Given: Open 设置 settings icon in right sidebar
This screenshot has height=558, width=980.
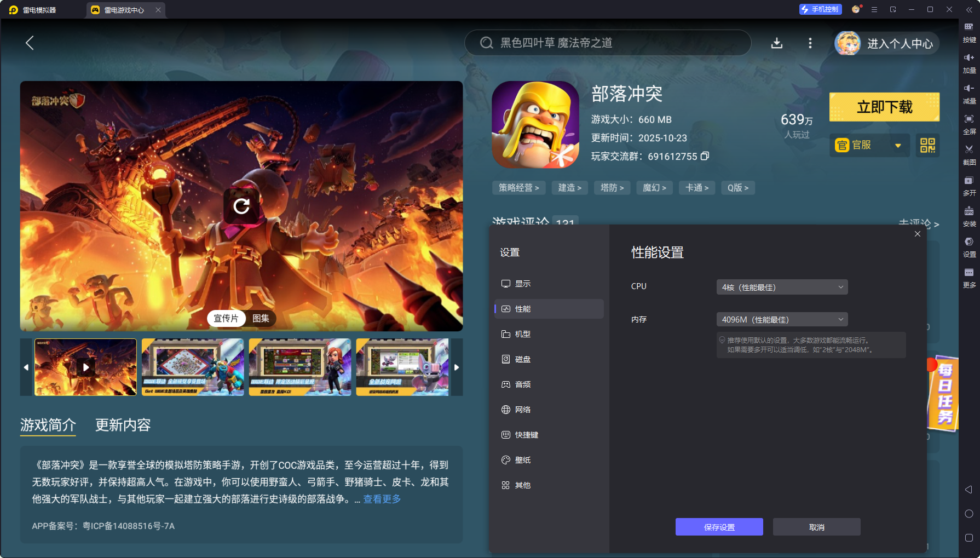Looking at the screenshot, I should tap(969, 248).
